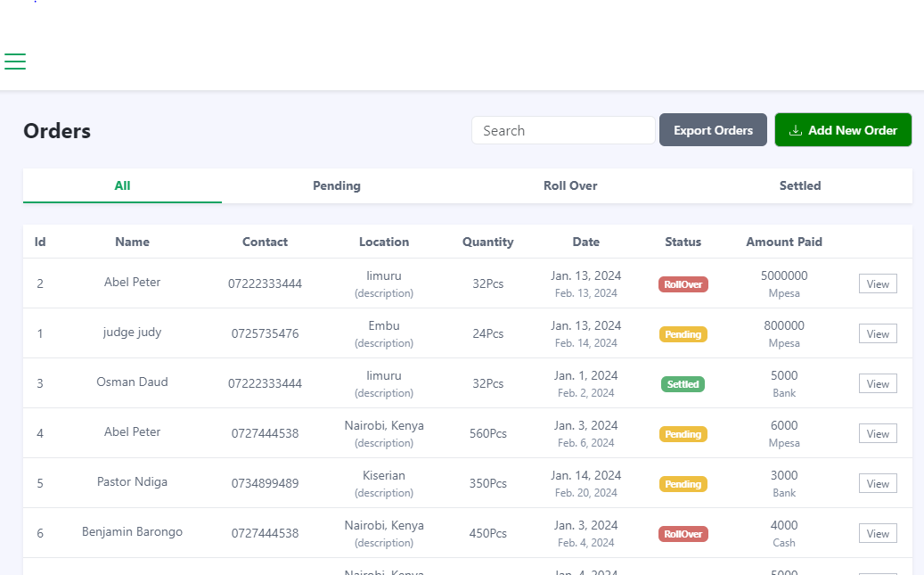The height and width of the screenshot is (575, 924).
Task: Select the name "Pastor Ndiga"
Action: pyautogui.click(x=132, y=481)
